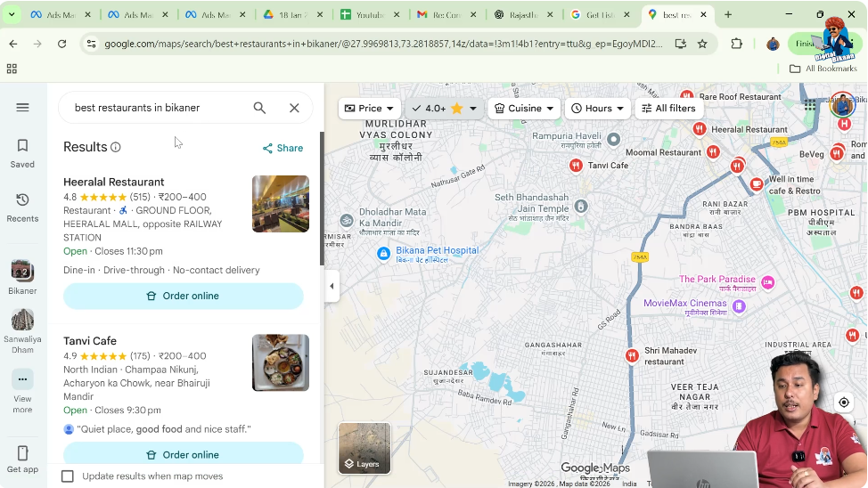
Task: Open the Sanwaliya Dham recent place
Action: pos(22,331)
